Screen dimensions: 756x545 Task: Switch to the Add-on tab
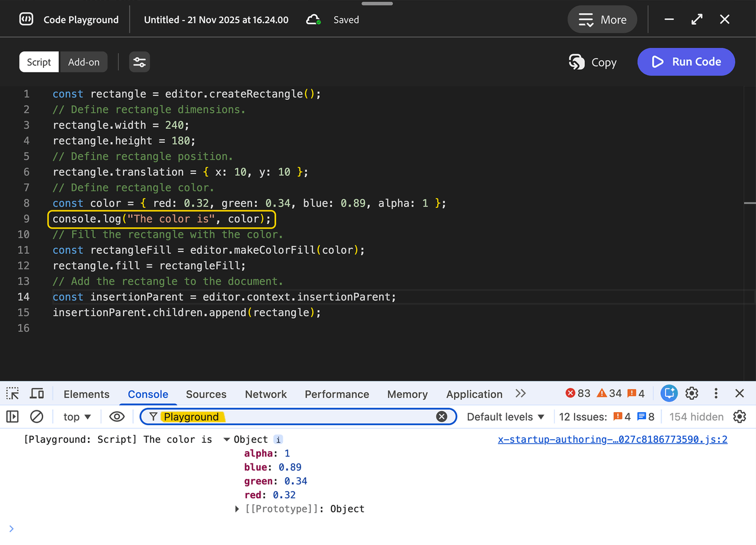point(83,61)
